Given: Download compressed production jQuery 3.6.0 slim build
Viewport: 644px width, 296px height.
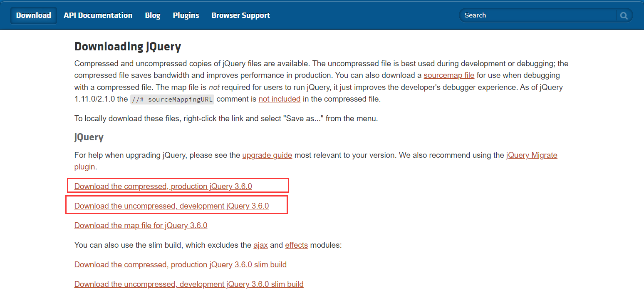Looking at the screenshot, I should 181,265.
